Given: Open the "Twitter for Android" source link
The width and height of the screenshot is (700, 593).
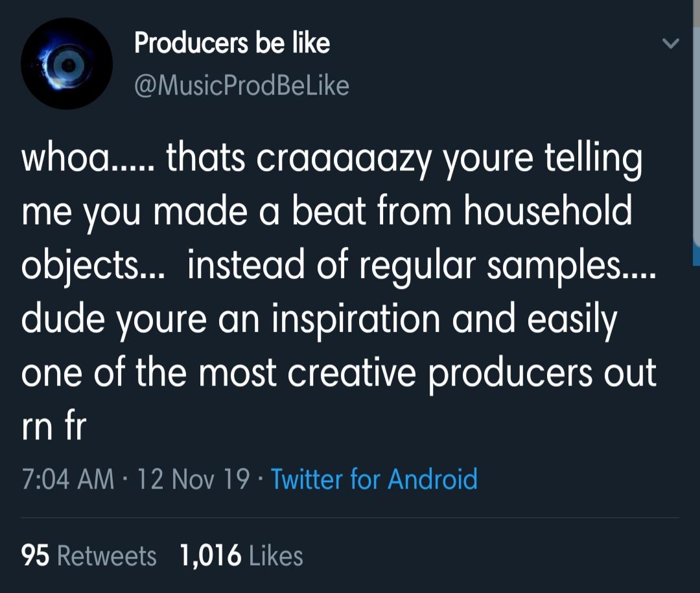Looking at the screenshot, I should pos(374,480).
